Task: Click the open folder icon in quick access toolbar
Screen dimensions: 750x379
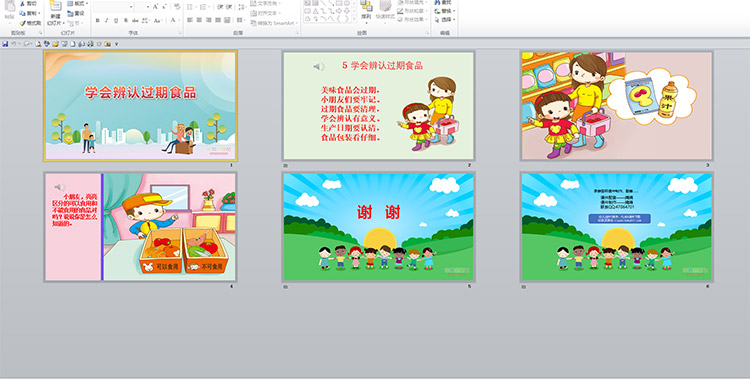Action: [55, 44]
